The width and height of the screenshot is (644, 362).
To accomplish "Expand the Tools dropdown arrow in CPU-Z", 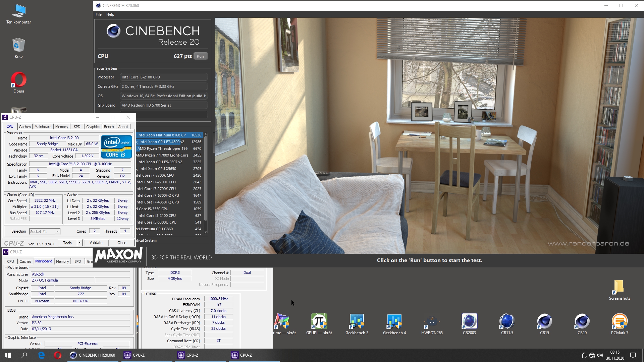I will pos(79,243).
